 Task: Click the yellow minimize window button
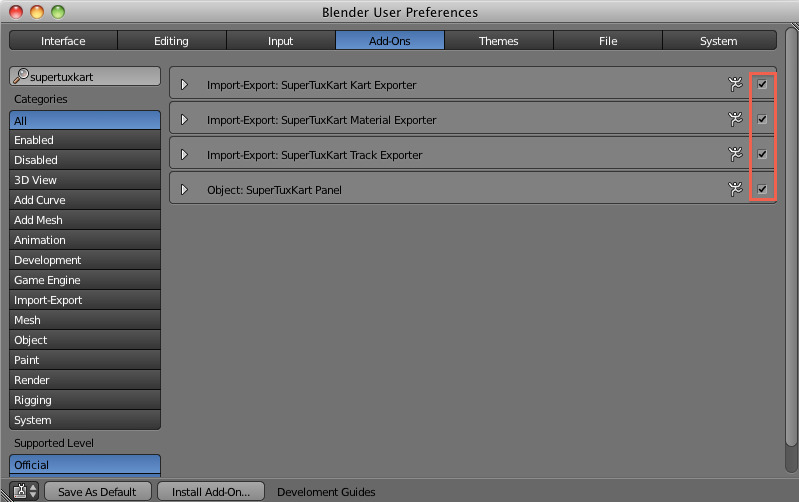37,12
